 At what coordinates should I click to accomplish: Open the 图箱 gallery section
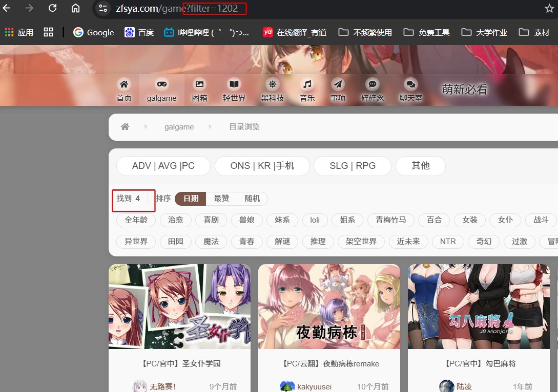click(199, 90)
